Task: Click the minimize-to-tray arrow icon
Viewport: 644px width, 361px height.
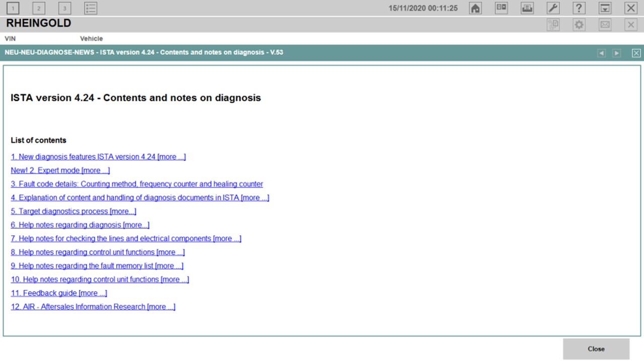Action: 605,8
